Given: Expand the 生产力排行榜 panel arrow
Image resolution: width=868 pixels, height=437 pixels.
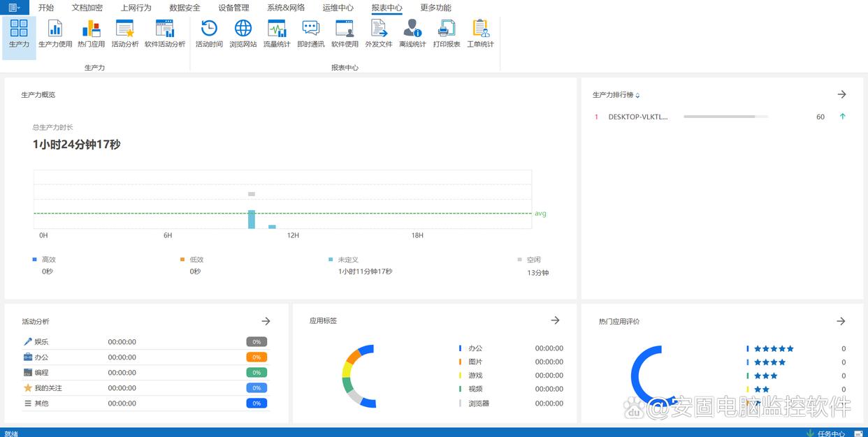Looking at the screenshot, I should (x=841, y=94).
